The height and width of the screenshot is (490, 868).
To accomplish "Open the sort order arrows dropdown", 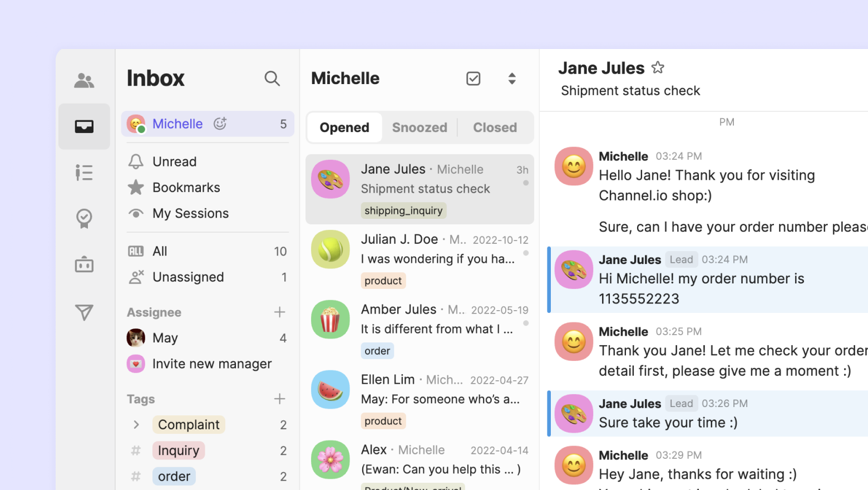I will tap(512, 79).
